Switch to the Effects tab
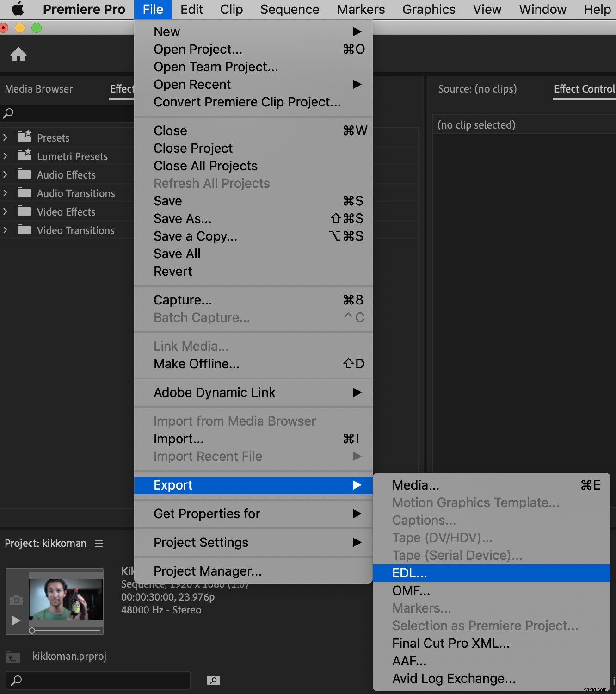 pyautogui.click(x=122, y=89)
